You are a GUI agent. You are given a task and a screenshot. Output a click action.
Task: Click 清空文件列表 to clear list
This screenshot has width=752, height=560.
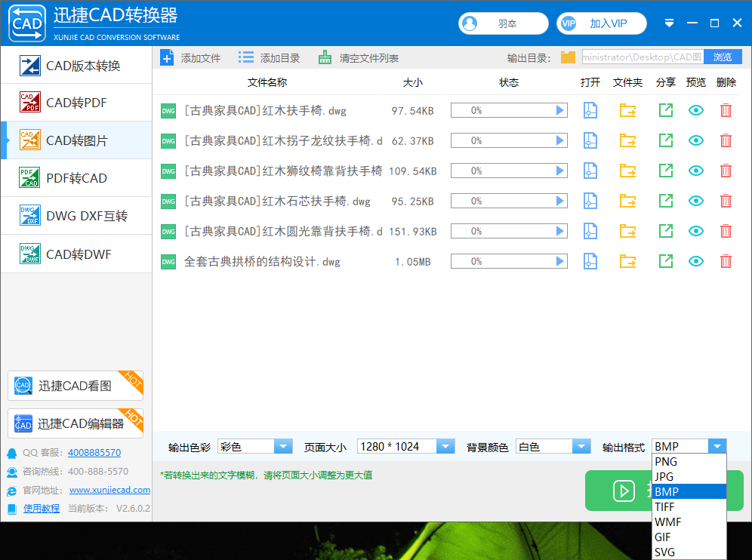coord(358,59)
